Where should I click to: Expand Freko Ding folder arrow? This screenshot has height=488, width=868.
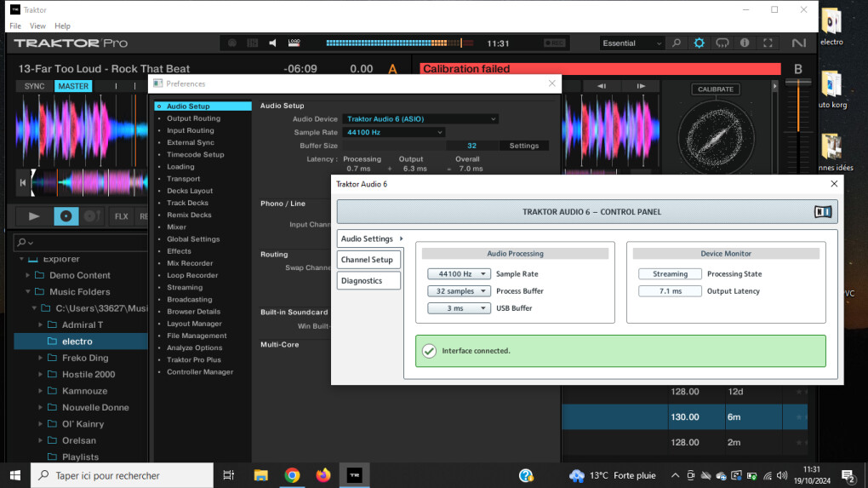[40, 358]
